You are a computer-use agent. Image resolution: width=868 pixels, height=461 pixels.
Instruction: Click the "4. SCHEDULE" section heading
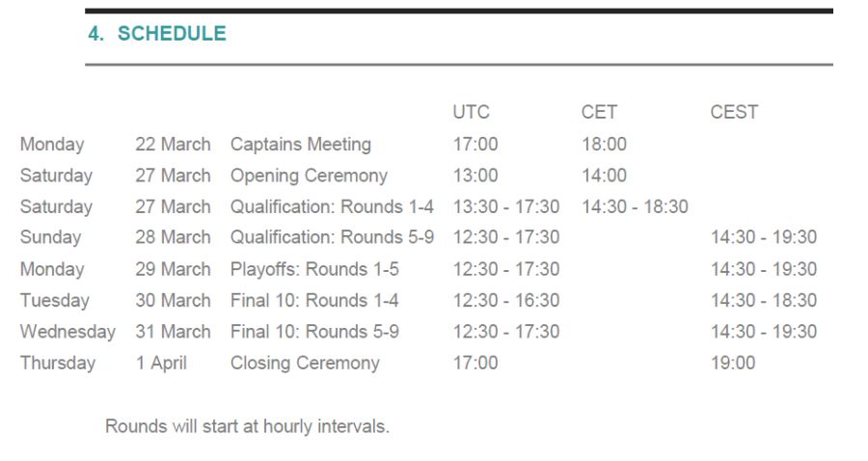pos(157,34)
